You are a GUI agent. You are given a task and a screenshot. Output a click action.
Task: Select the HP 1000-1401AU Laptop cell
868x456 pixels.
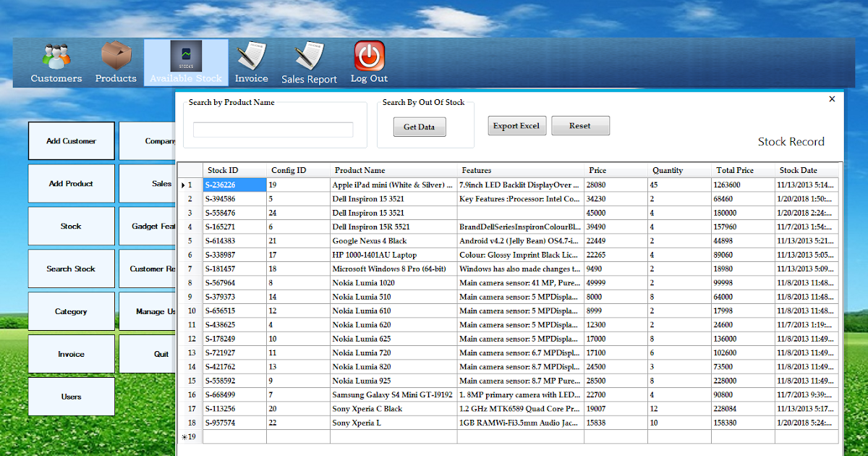point(393,255)
